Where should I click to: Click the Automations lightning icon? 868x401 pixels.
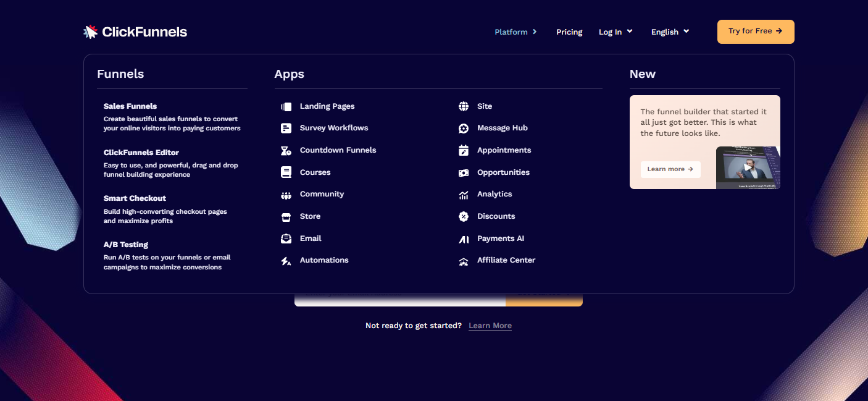click(286, 260)
